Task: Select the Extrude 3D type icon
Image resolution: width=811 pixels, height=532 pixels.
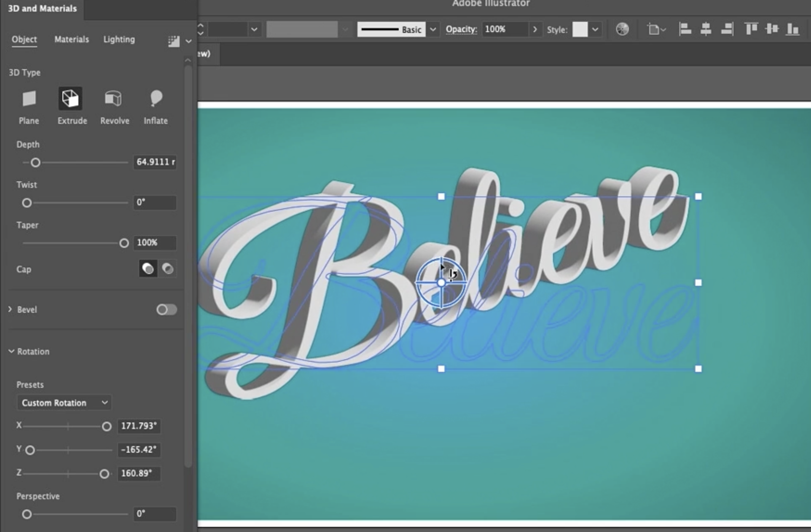Action: coord(70,99)
